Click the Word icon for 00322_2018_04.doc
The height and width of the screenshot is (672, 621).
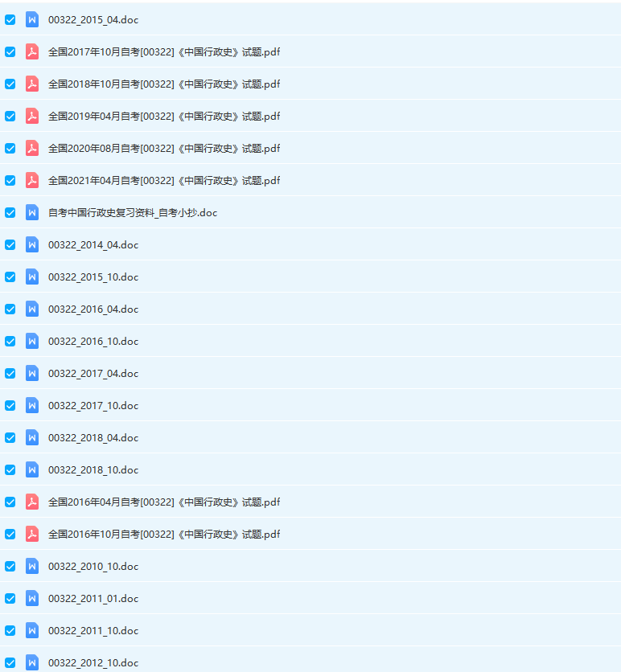pos(32,437)
